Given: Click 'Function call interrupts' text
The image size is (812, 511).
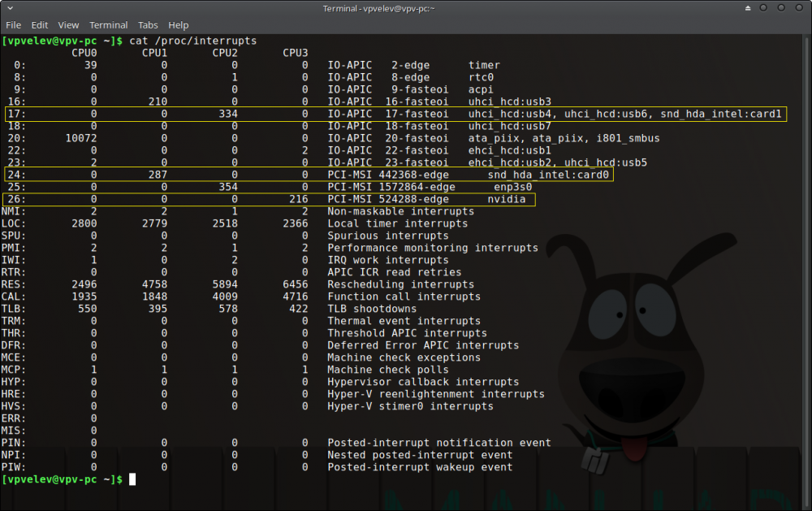Looking at the screenshot, I should pos(404,297).
